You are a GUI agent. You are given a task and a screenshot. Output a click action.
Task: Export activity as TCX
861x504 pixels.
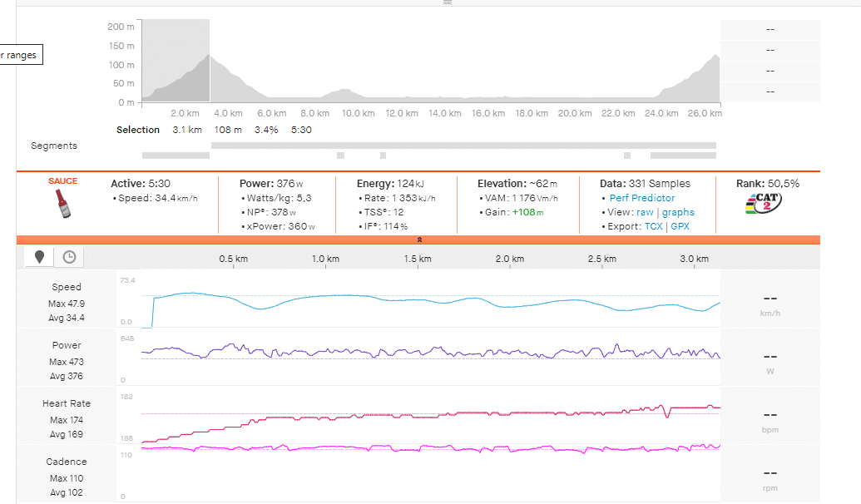click(x=653, y=226)
